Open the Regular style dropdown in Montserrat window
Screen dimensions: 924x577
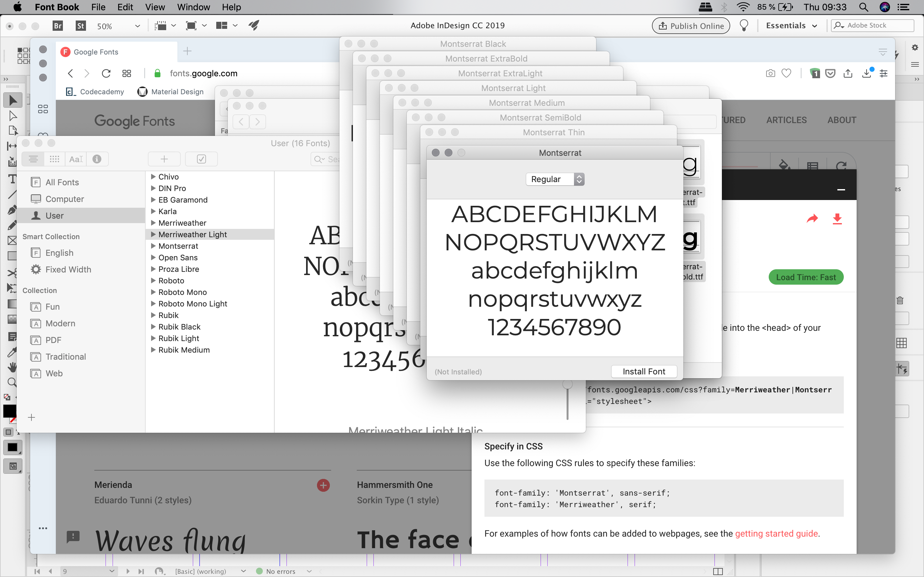pos(555,179)
